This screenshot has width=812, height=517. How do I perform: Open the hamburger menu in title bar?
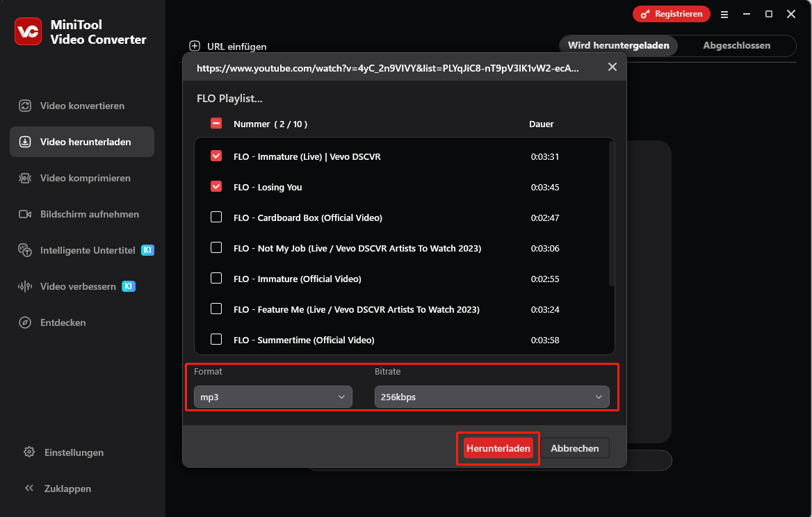[724, 15]
